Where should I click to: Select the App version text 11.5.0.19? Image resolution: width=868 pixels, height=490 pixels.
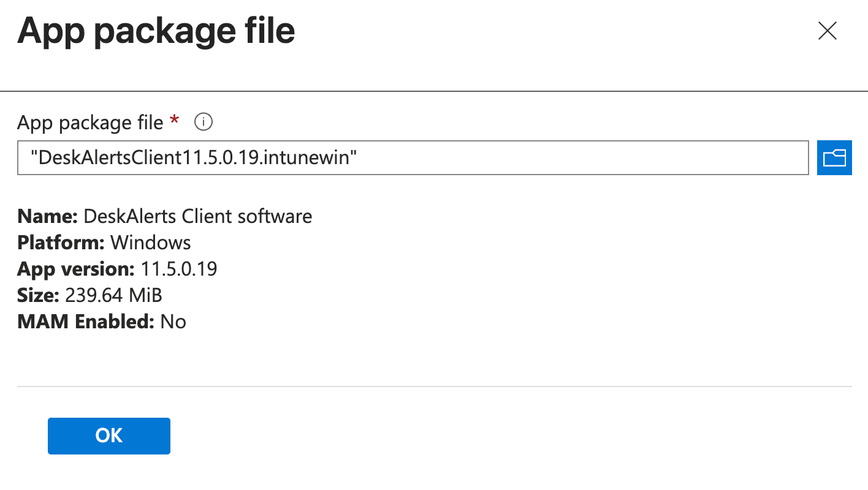[179, 268]
